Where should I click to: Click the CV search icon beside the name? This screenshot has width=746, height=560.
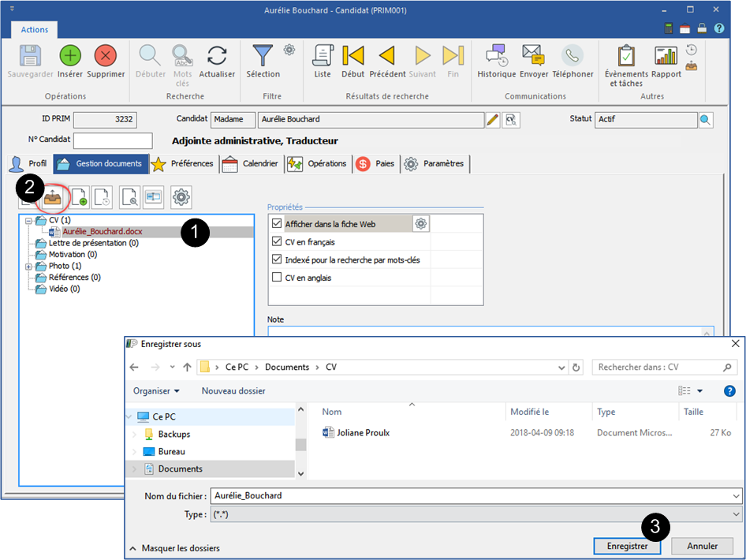tap(511, 119)
